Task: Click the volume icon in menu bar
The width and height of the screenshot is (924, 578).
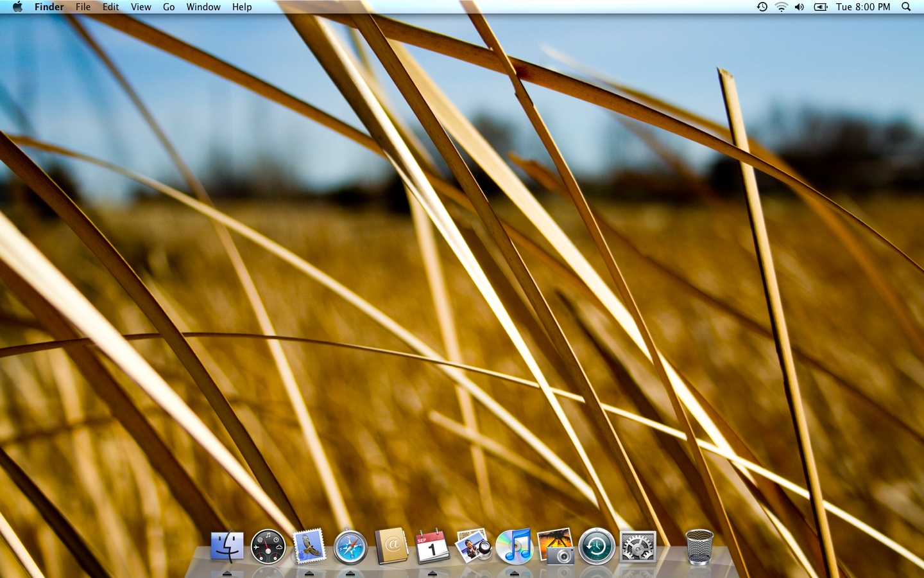Action: coord(800,7)
